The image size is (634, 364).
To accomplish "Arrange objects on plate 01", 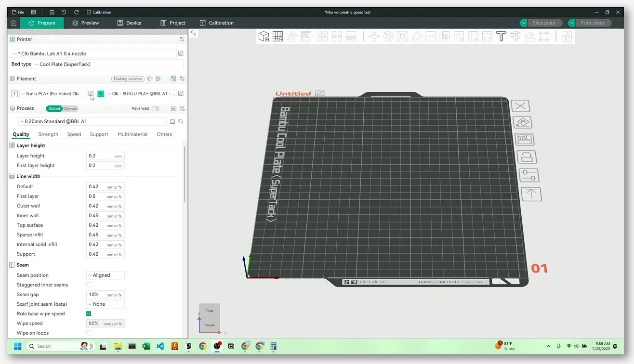I will pos(525,139).
